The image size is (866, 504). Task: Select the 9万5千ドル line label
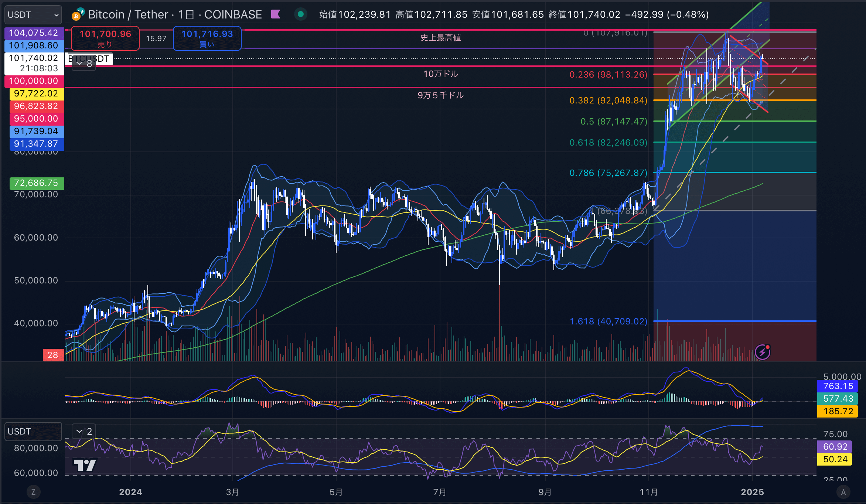[x=441, y=95]
